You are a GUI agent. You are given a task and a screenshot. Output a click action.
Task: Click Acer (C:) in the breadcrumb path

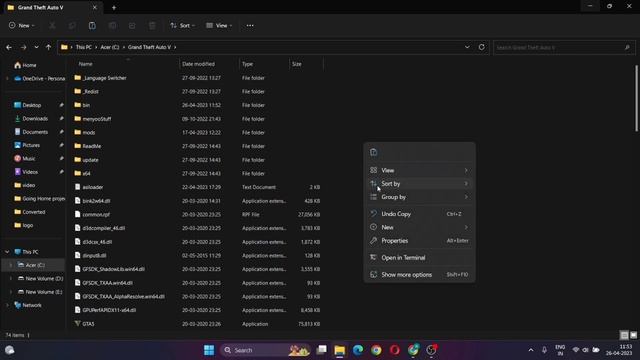tap(110, 47)
